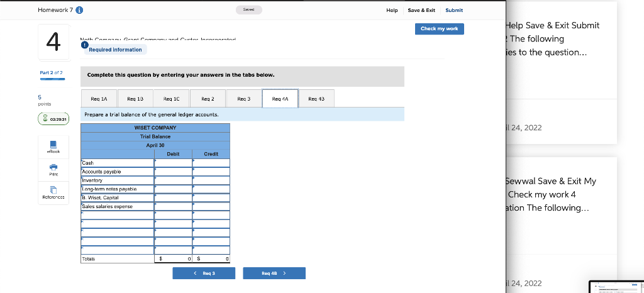Click the timer countdown badge
This screenshot has height=293, width=644.
pyautogui.click(x=53, y=119)
